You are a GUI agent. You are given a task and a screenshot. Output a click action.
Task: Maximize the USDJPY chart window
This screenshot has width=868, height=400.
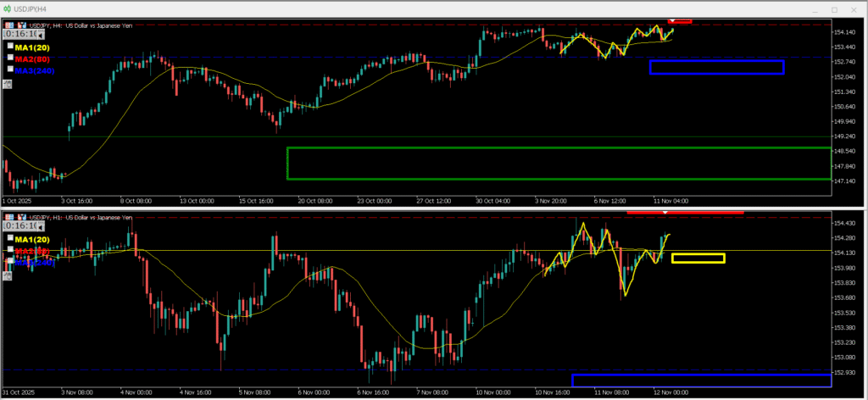point(835,8)
